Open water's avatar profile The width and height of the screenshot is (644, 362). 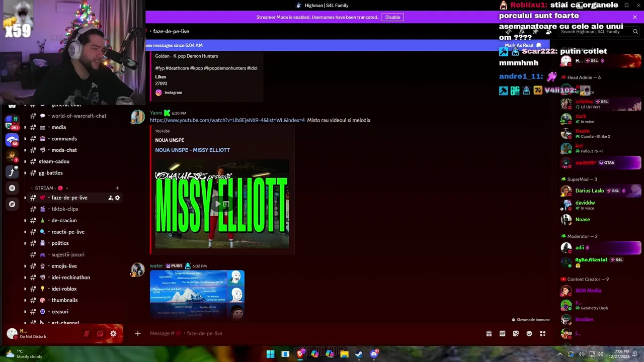(137, 269)
